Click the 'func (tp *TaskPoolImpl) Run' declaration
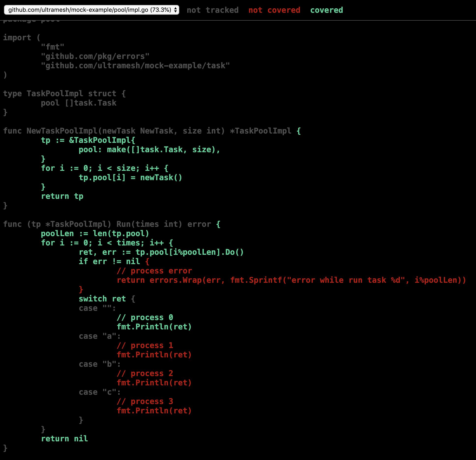The image size is (476, 460). click(x=112, y=224)
